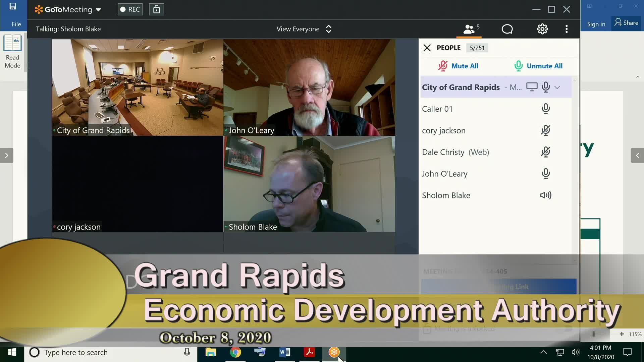This screenshot has height=362, width=644.
Task: Open network tray icon
Action: 560,352
